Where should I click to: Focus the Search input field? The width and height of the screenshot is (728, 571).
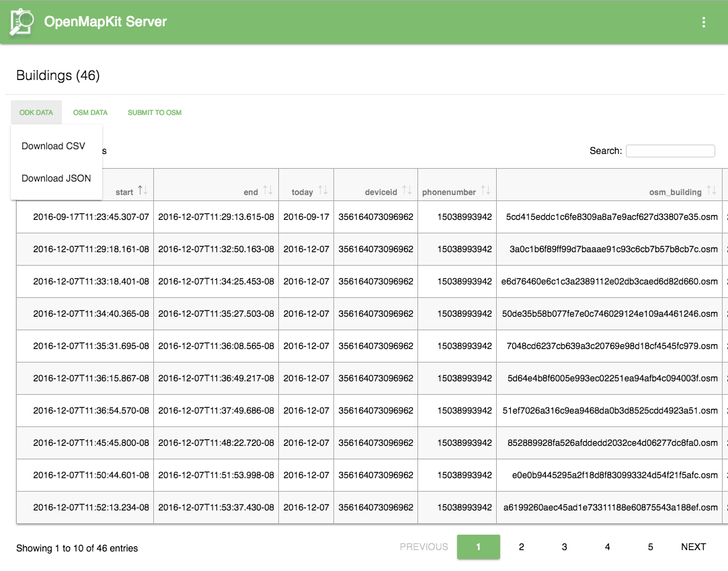(670, 151)
